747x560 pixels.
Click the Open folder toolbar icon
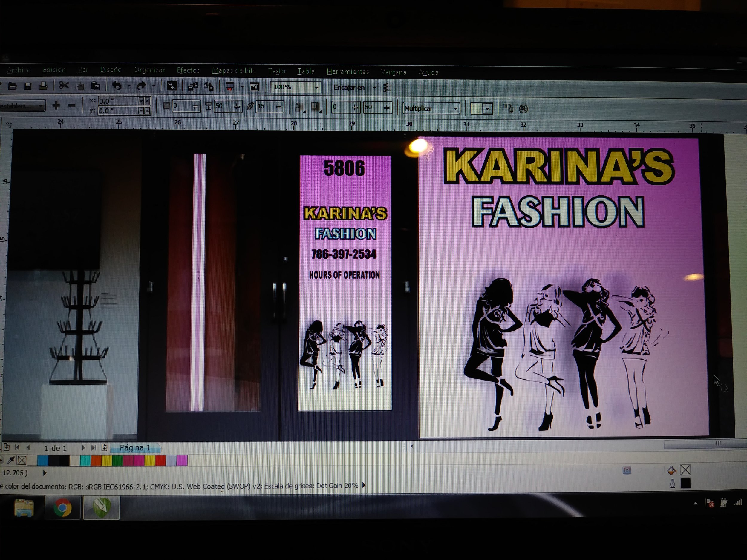(13, 86)
